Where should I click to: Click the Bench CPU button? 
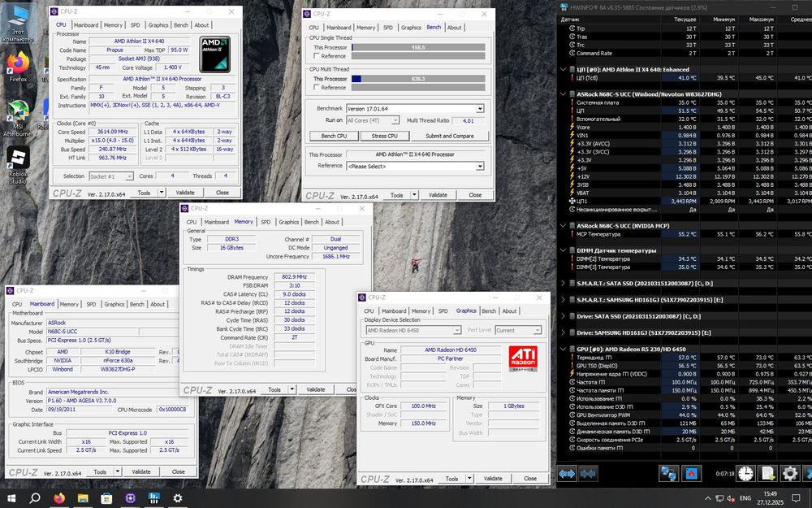pyautogui.click(x=334, y=136)
